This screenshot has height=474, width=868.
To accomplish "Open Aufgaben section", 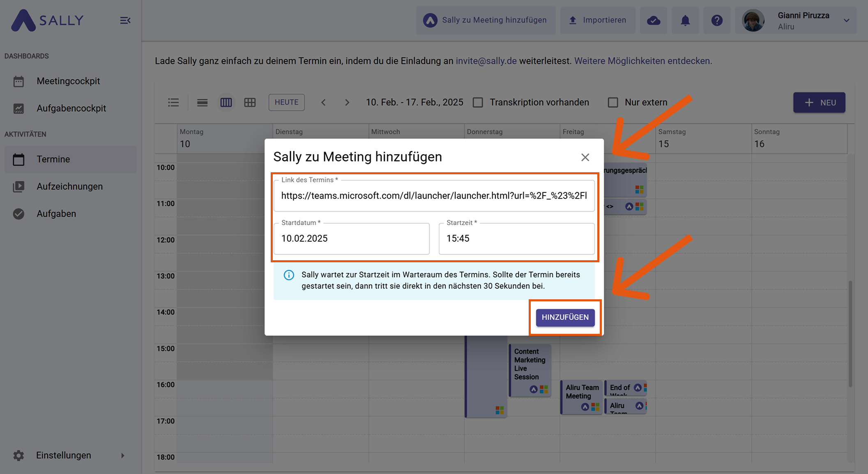I will tap(56, 214).
